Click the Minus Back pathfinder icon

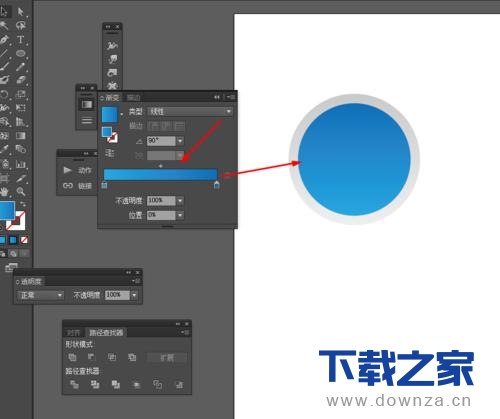[179, 385]
